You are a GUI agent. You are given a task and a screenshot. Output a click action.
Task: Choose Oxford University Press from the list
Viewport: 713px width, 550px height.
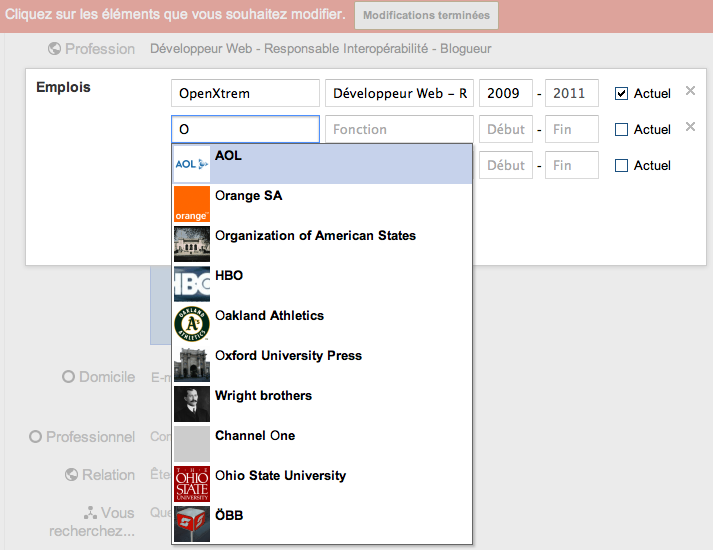(x=288, y=356)
